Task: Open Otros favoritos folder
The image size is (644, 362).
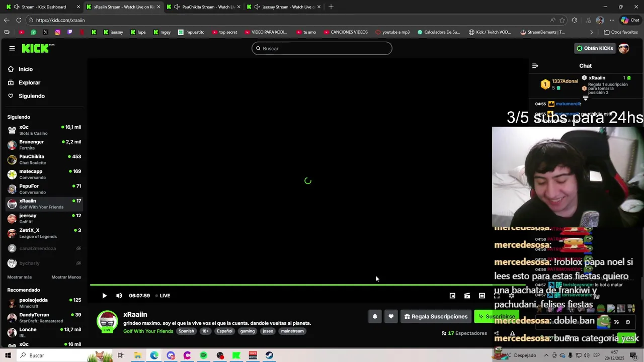Action: pos(620,32)
